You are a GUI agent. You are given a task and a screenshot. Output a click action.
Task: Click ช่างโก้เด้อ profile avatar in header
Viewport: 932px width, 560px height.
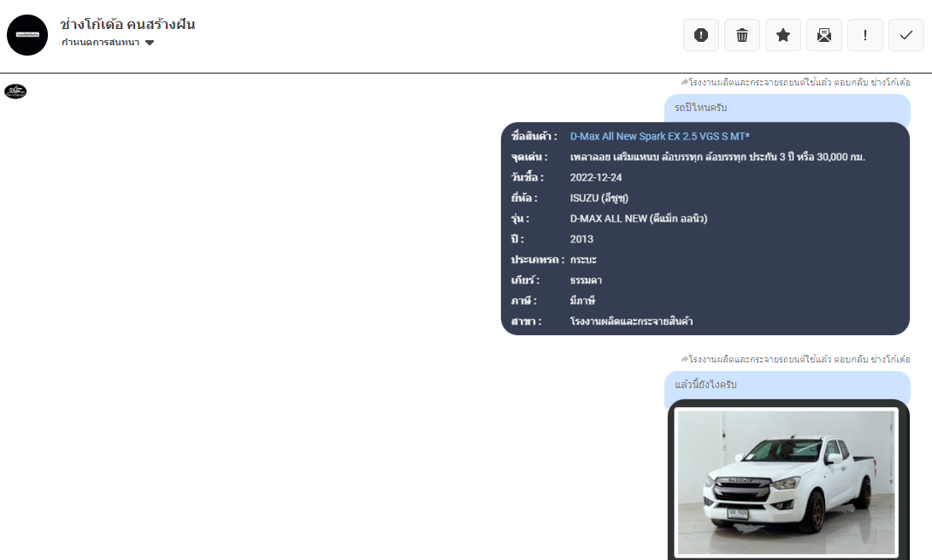click(27, 35)
